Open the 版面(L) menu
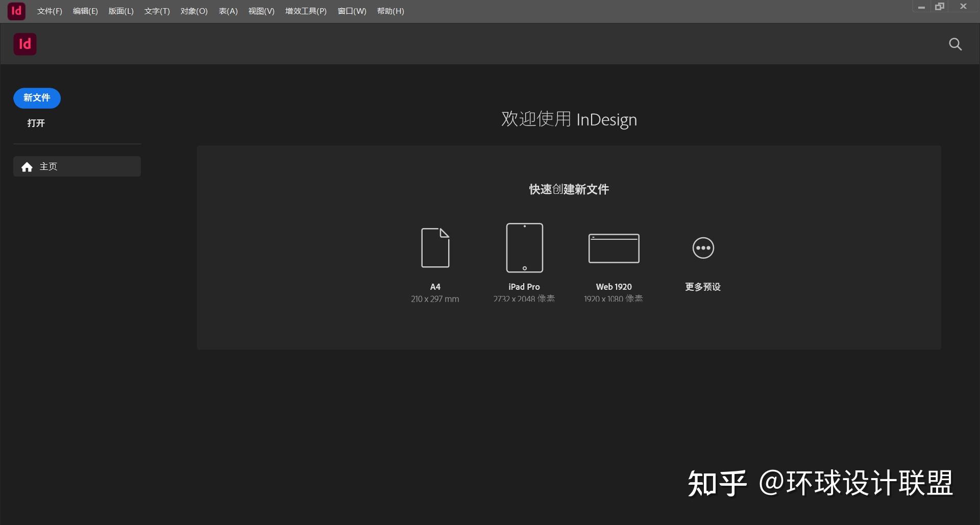980x525 pixels. coord(120,11)
